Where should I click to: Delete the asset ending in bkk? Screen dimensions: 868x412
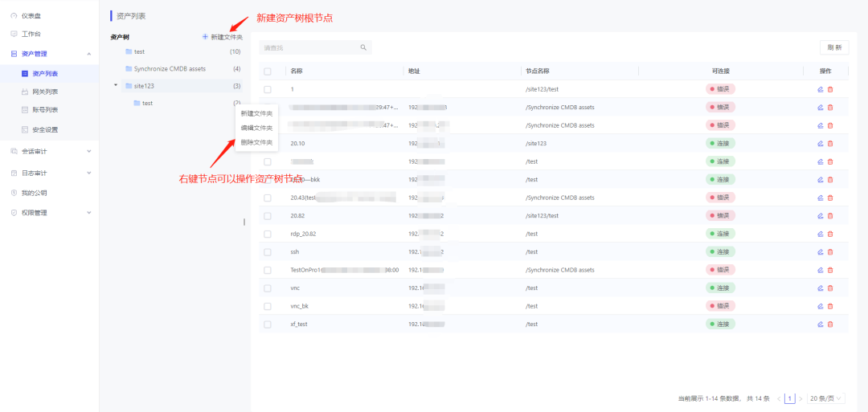pos(829,180)
